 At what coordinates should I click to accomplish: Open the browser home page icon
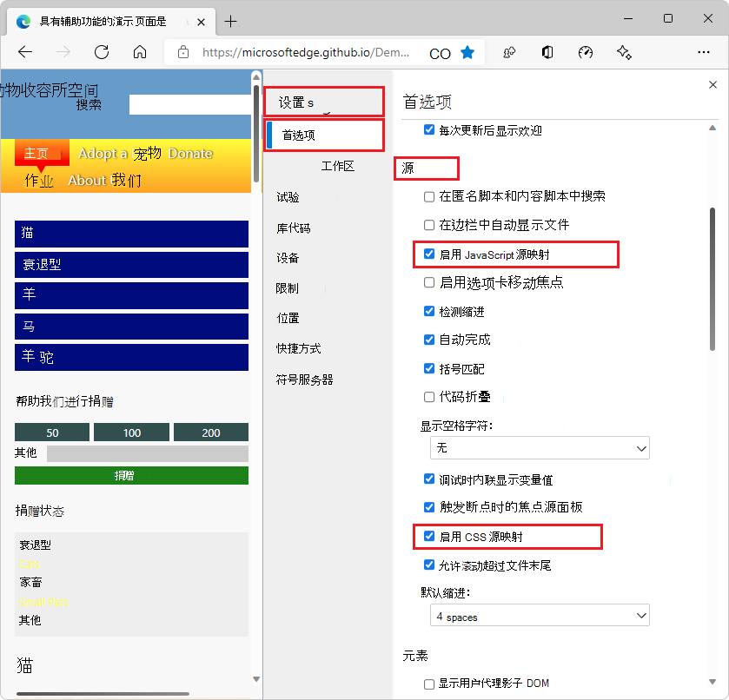[x=140, y=52]
